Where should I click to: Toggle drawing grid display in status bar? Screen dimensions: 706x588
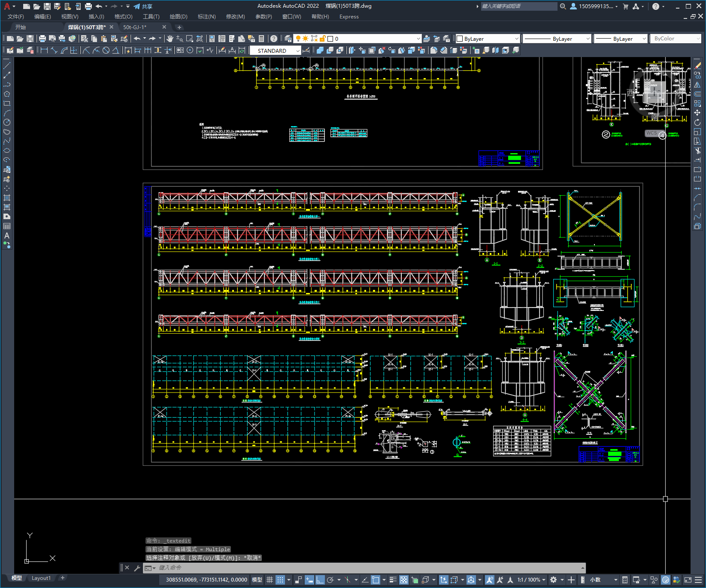tap(270, 579)
